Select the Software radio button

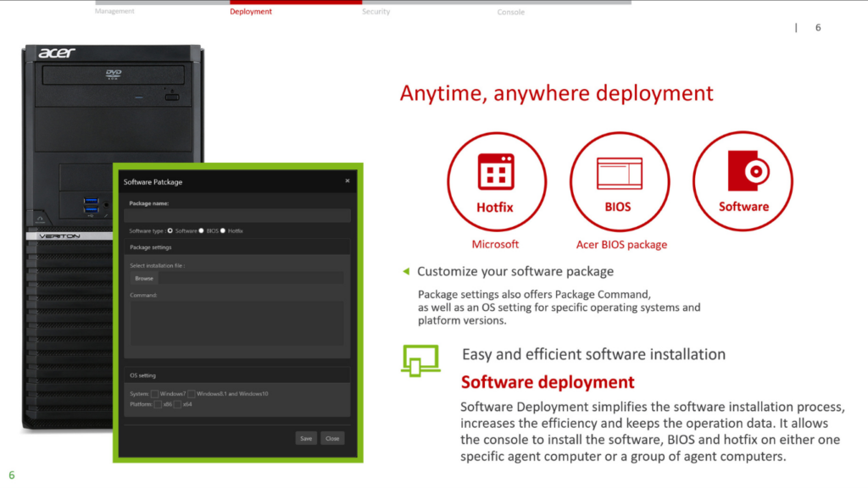pyautogui.click(x=170, y=230)
